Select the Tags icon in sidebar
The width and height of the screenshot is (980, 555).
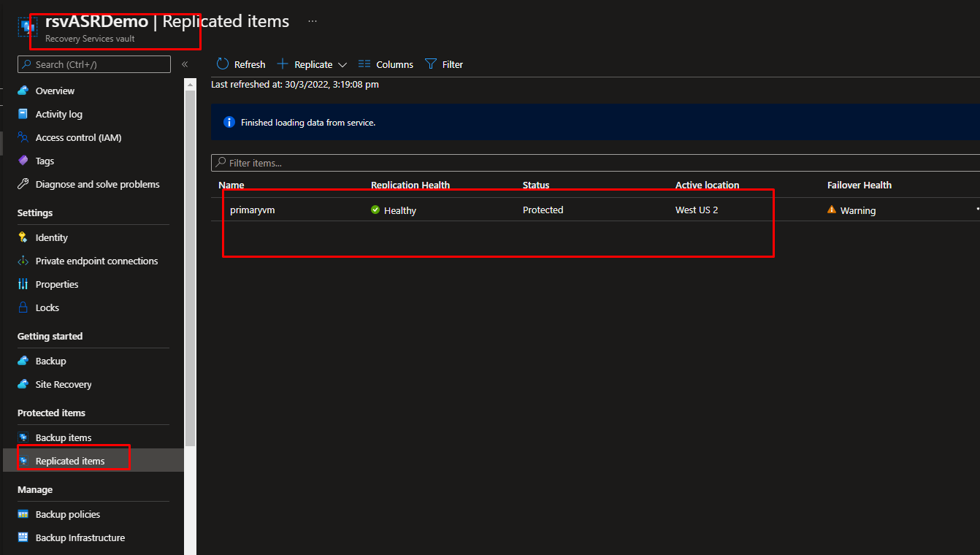pyautogui.click(x=23, y=161)
